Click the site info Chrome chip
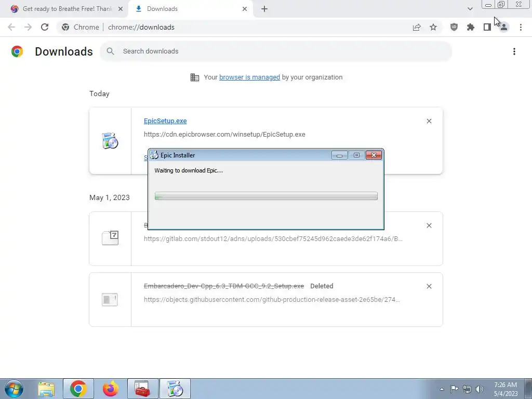This screenshot has width=532, height=399. [81, 27]
